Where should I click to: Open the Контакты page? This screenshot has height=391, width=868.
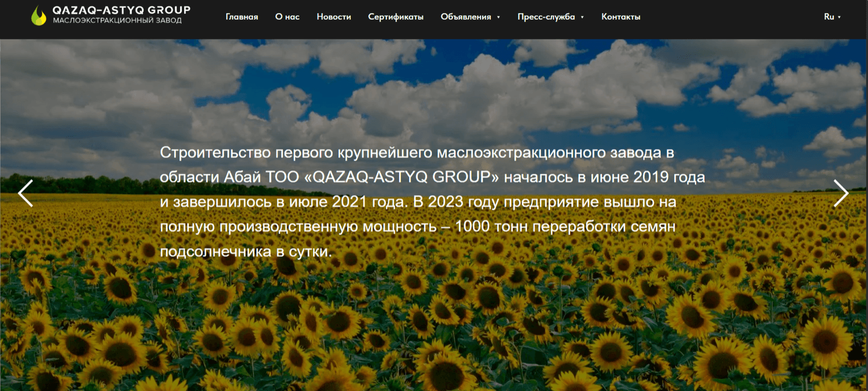click(621, 17)
